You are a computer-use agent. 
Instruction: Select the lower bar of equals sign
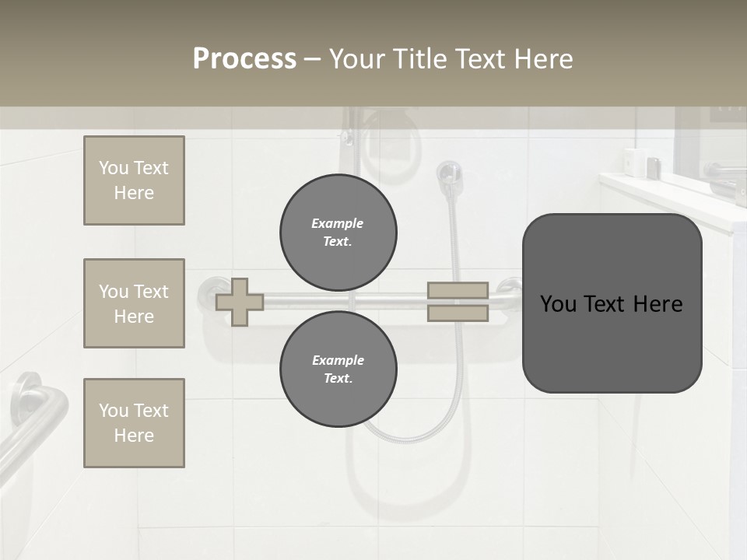[x=458, y=313]
